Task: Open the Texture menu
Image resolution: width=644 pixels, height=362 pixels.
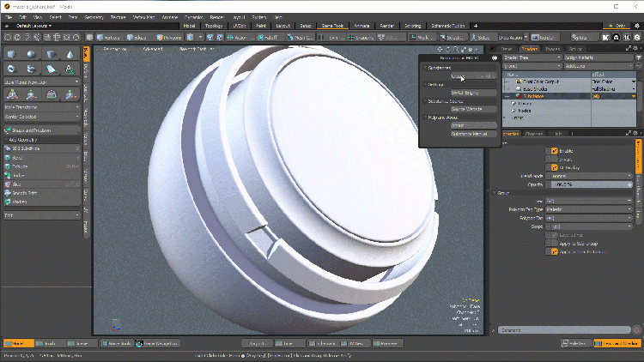Action: 118,16
